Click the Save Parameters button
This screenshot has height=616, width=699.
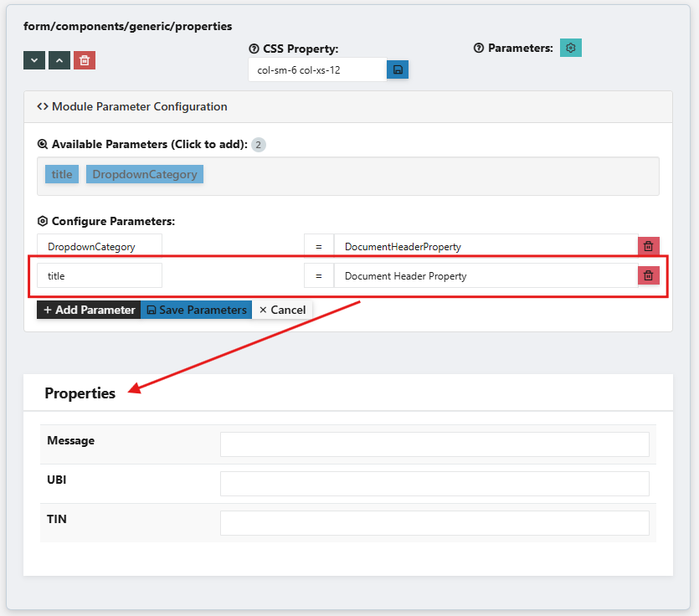tap(197, 310)
